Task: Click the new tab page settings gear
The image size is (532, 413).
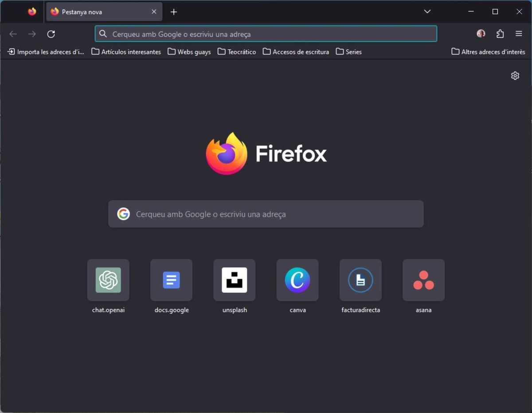Action: [x=515, y=76]
